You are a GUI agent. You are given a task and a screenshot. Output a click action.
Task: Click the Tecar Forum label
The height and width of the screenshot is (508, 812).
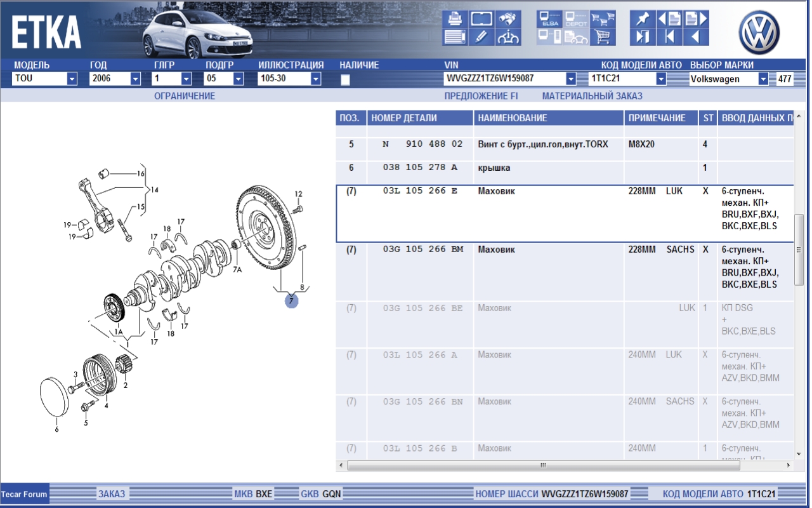point(24,494)
